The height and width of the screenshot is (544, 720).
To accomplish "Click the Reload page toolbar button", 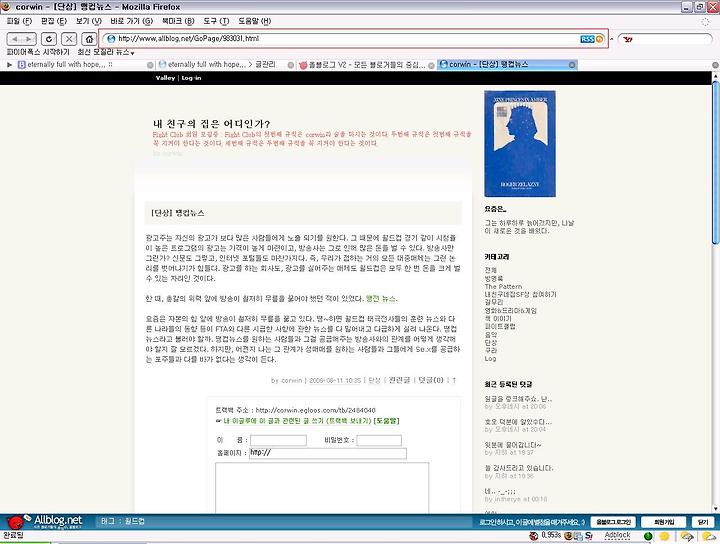I will pyautogui.click(x=49, y=39).
